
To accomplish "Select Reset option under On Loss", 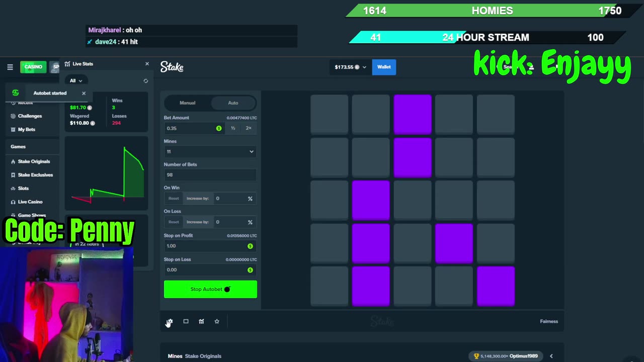I will coord(174,222).
